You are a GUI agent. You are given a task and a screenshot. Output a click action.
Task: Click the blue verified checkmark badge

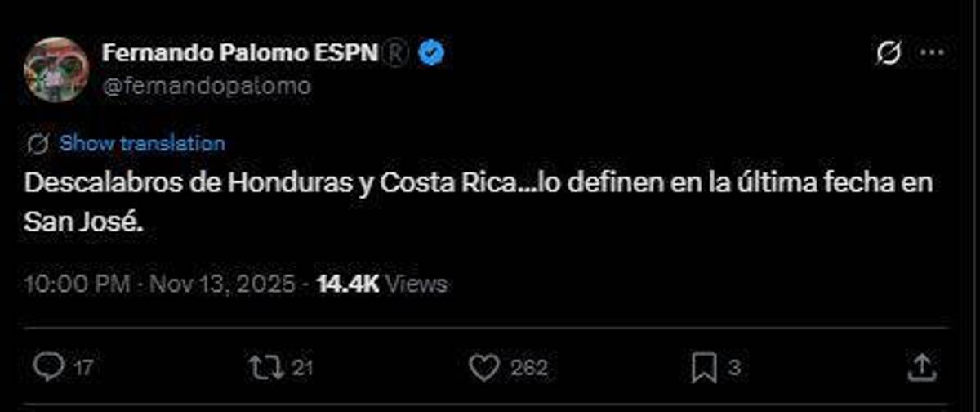tap(431, 54)
